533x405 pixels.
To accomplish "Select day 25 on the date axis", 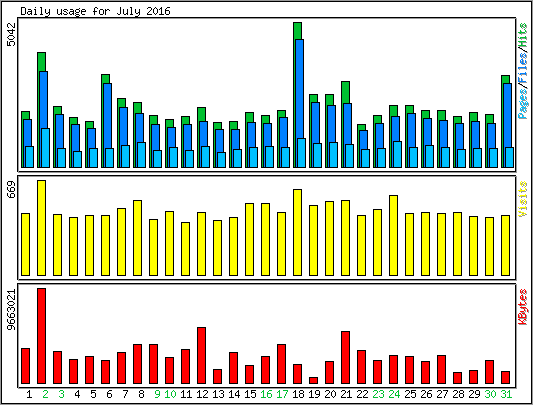I will pos(410,394).
